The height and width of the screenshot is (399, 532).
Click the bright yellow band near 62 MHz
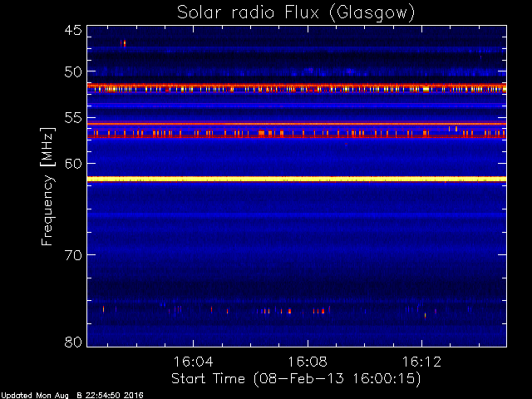[297, 180]
